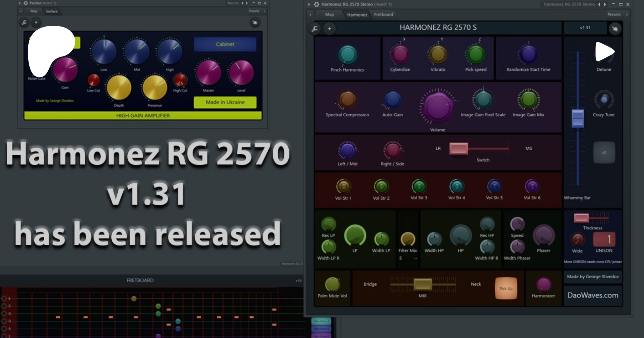Click the Res LP knob

pyautogui.click(x=328, y=224)
